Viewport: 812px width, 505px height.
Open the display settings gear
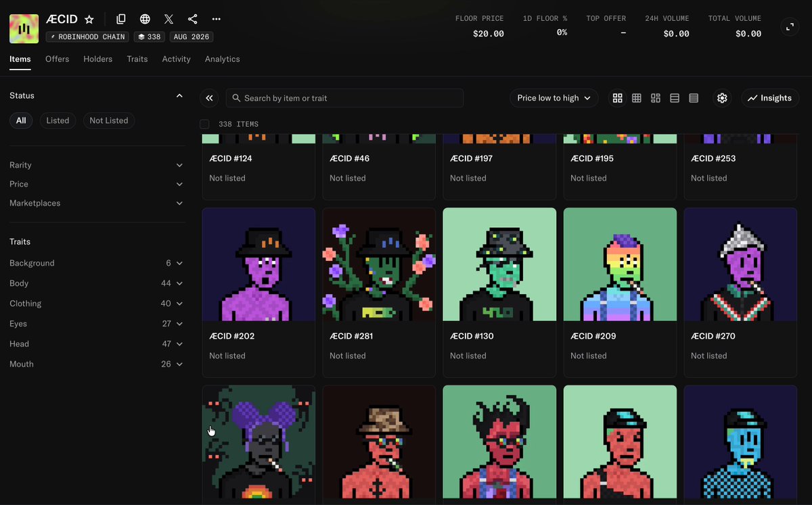pos(722,98)
